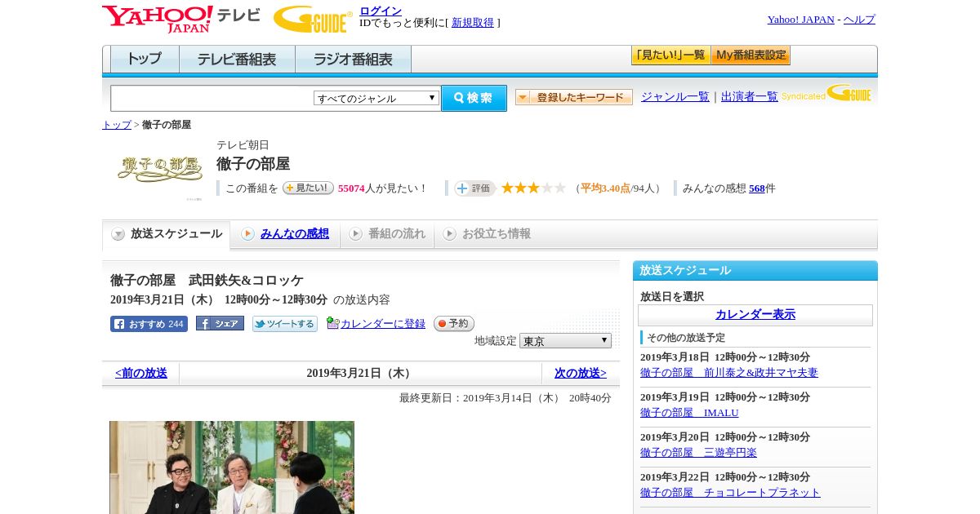Click the 2019年3月21日(木) date heading

pos(360,374)
